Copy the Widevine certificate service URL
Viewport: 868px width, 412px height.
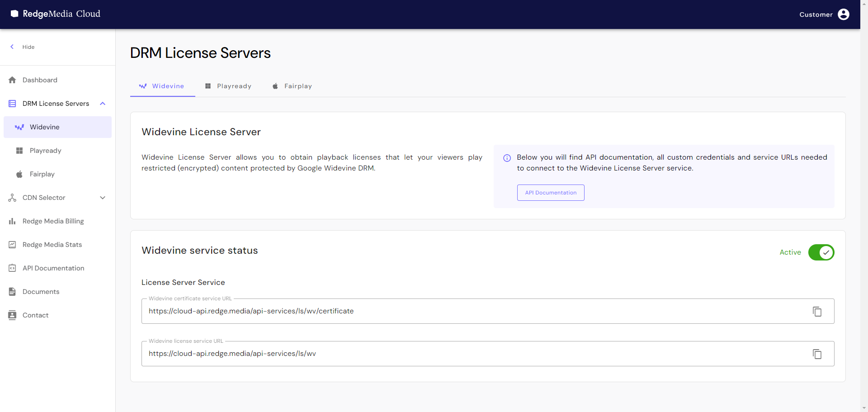[816, 311]
